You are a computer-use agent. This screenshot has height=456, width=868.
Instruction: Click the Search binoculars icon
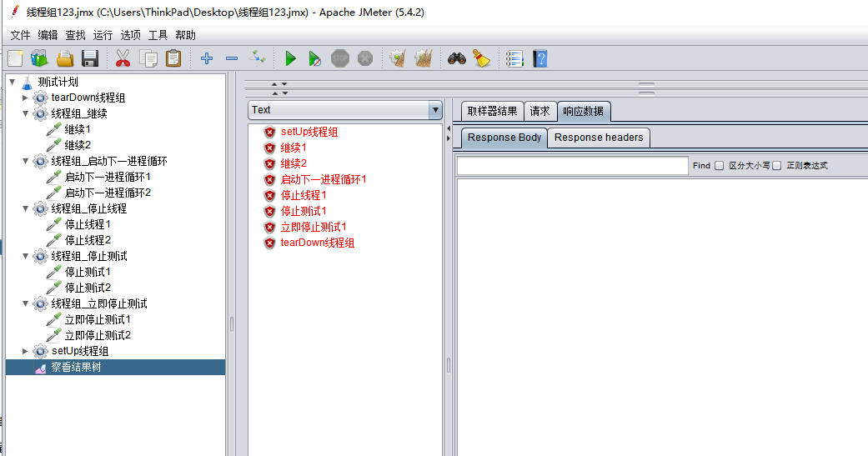click(457, 58)
